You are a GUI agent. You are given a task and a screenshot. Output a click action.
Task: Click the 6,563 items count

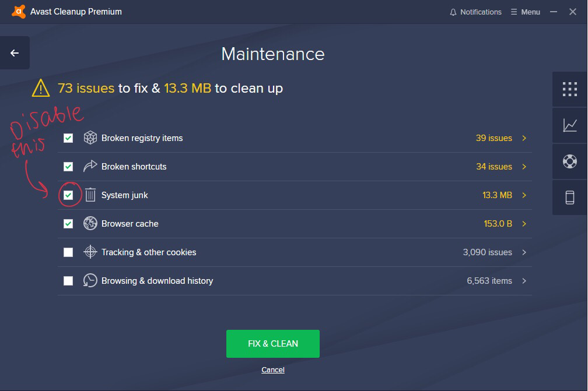(x=489, y=280)
